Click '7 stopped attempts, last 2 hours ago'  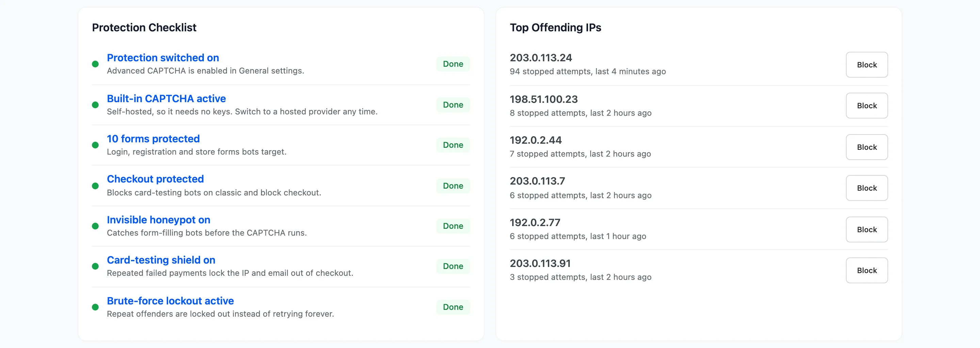pos(580,154)
